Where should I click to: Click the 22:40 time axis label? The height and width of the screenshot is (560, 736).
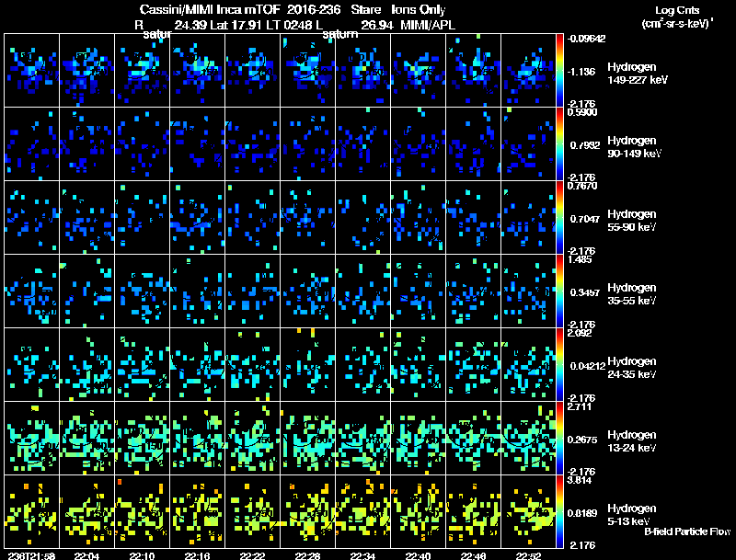(x=418, y=555)
